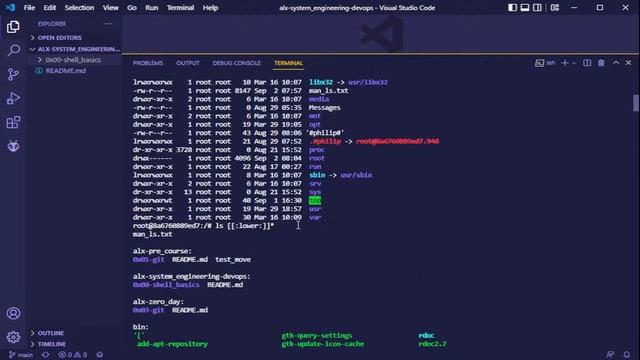The height and width of the screenshot is (360, 640).
Task: Open the Explorer view in activity bar
Action: [13, 27]
